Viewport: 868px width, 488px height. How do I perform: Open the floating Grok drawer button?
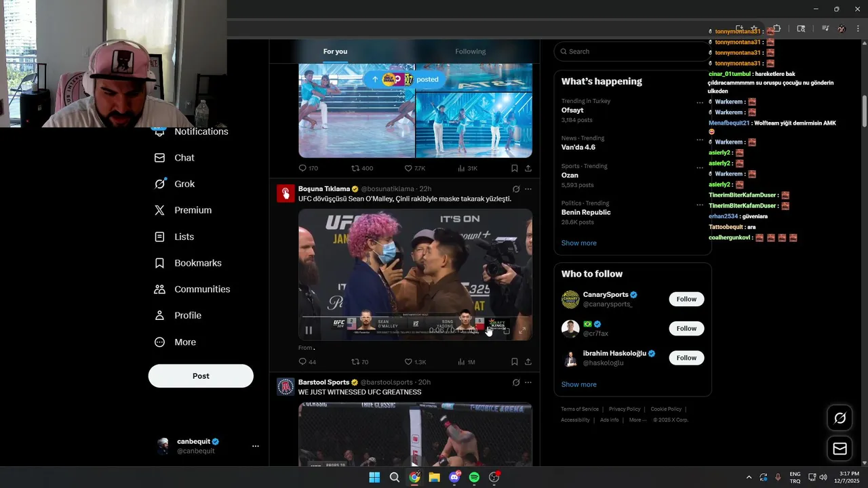[840, 418]
